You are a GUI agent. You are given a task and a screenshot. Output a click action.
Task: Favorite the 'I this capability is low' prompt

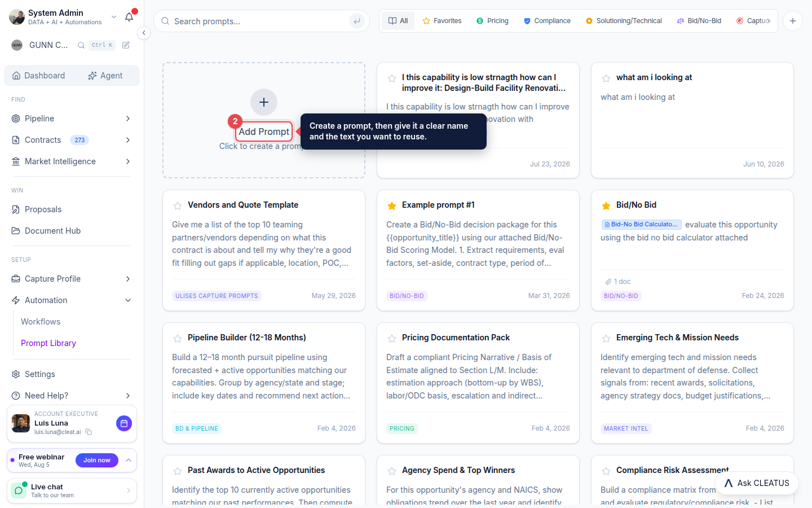coord(392,78)
